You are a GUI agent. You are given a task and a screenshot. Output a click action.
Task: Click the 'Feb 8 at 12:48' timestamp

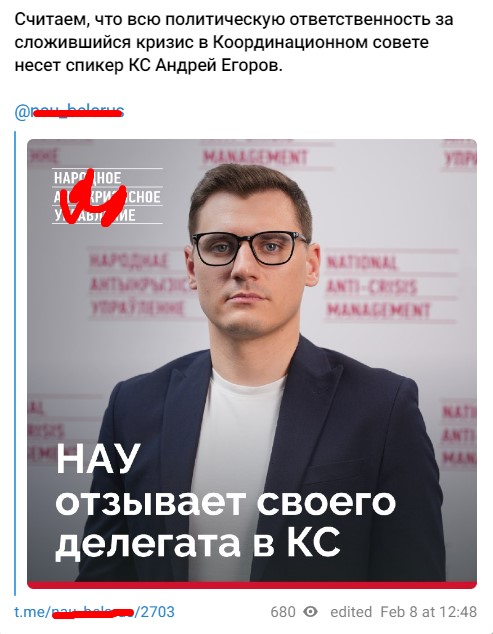429,612
